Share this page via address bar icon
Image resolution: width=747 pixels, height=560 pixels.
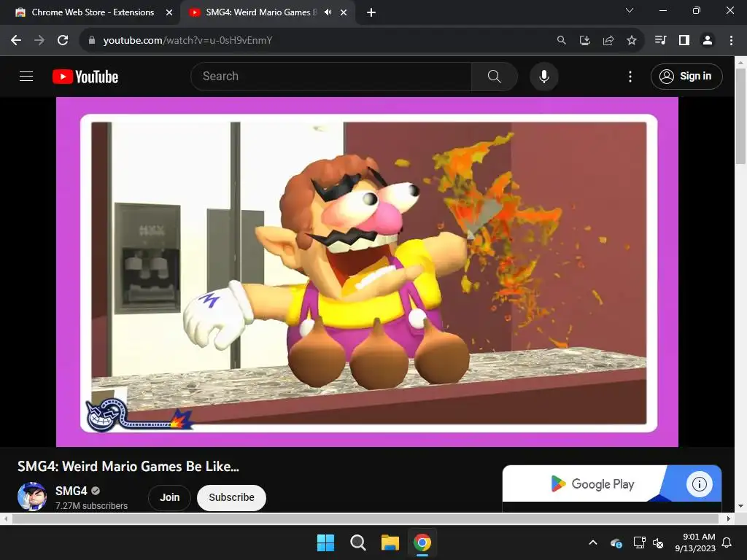click(x=608, y=41)
